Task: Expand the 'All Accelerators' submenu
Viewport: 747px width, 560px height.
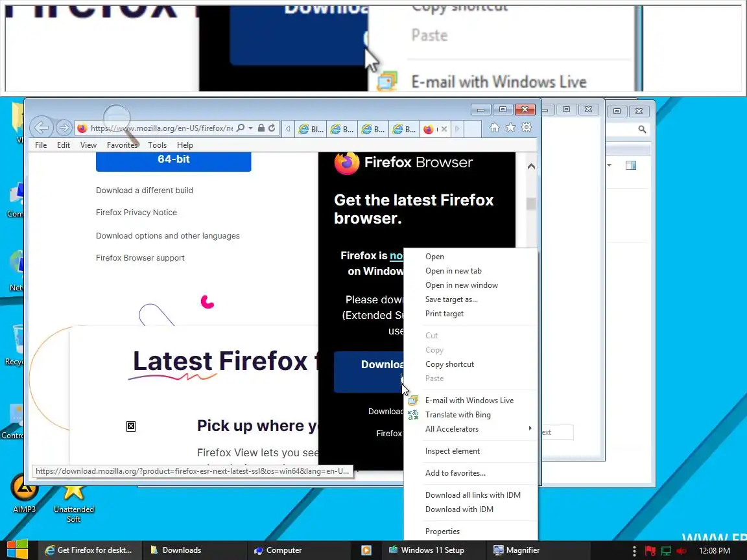Action: click(471, 429)
